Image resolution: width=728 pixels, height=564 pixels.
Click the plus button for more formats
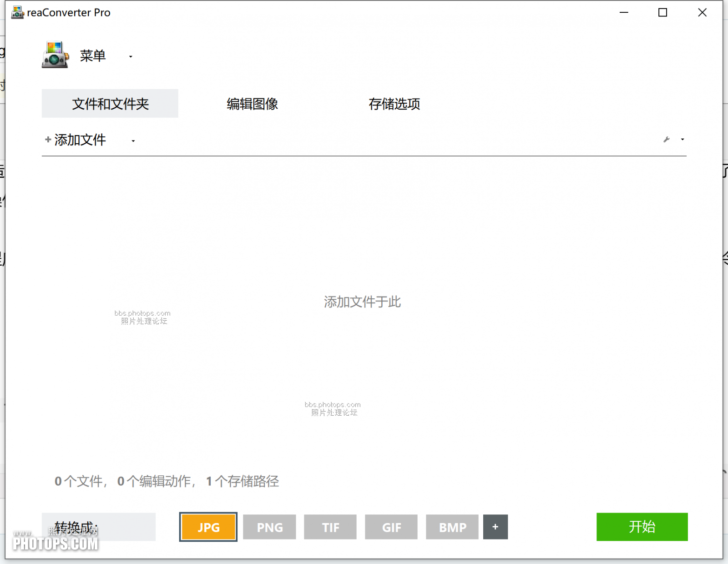tap(495, 527)
